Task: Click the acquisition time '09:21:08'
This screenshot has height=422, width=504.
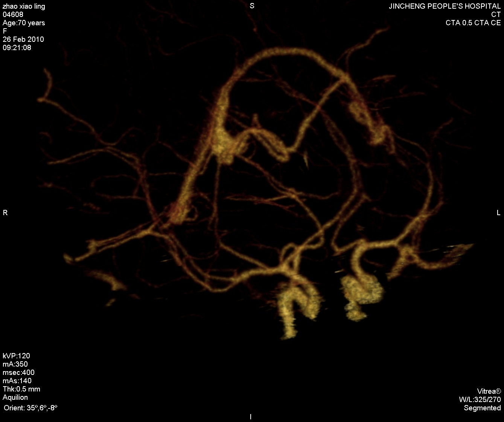Action: (17, 48)
